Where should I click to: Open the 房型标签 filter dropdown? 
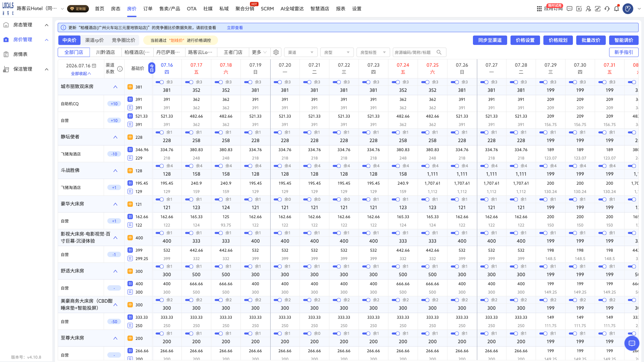tap(373, 52)
